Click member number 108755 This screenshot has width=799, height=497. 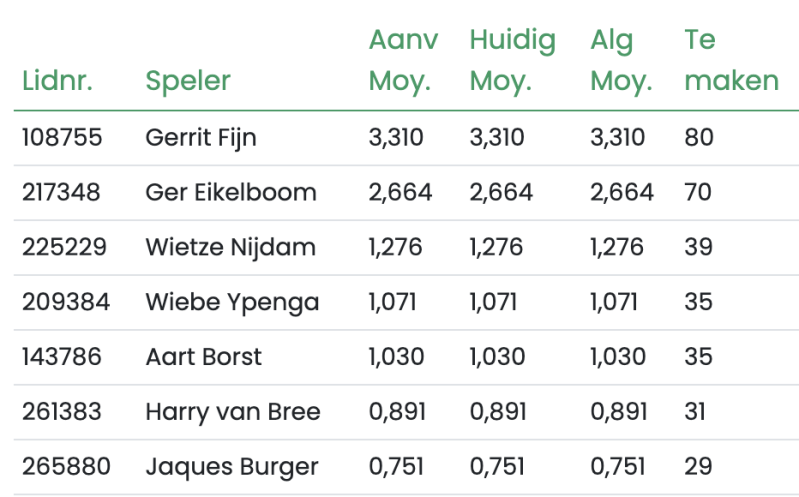tap(62, 138)
